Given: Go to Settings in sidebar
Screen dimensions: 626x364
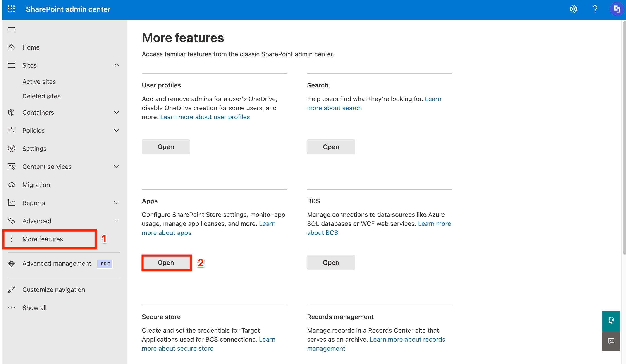Looking at the screenshot, I should pos(34,149).
